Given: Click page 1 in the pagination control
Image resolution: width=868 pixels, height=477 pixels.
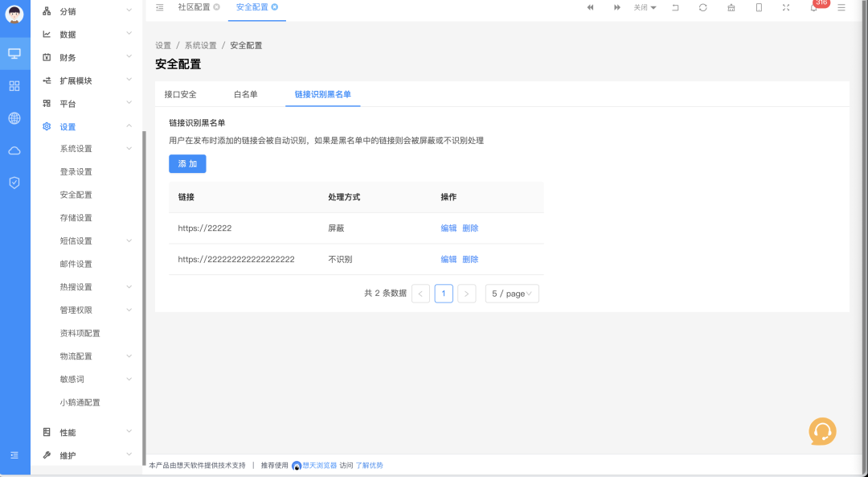Looking at the screenshot, I should coord(443,294).
